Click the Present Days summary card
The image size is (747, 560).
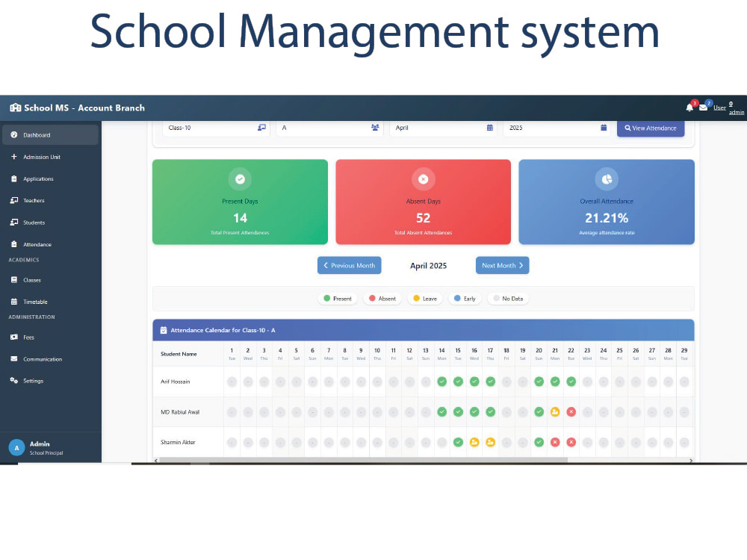[240, 202]
